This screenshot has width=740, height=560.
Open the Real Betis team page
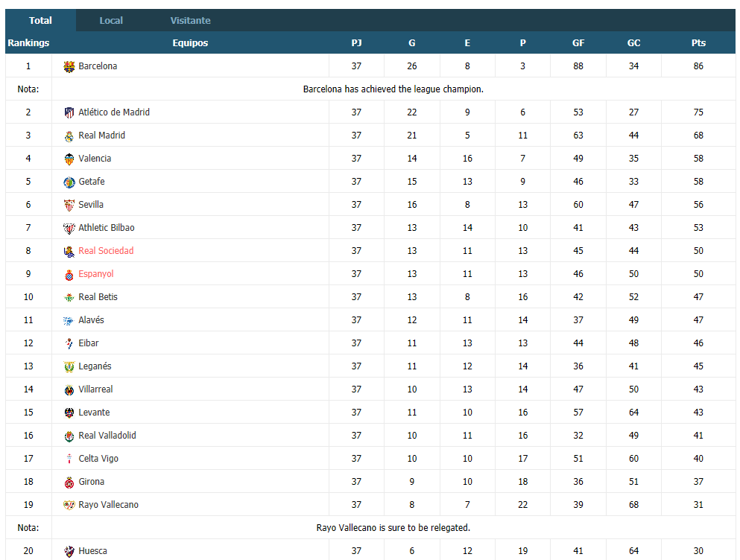pyautogui.click(x=98, y=297)
